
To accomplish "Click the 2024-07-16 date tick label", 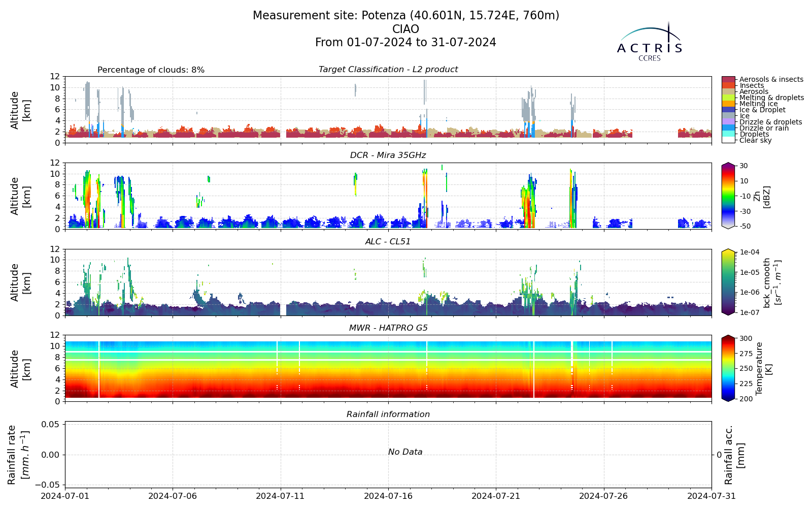I will 388,496.
